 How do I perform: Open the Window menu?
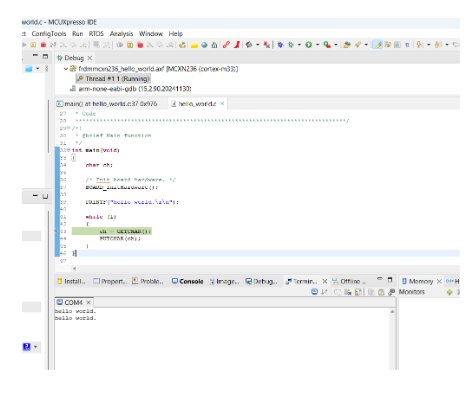click(151, 34)
